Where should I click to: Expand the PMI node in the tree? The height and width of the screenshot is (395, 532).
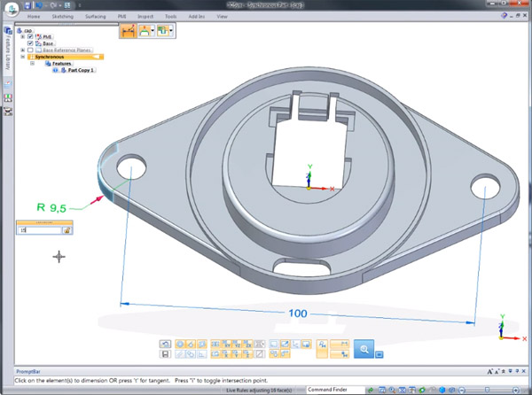click(x=22, y=36)
